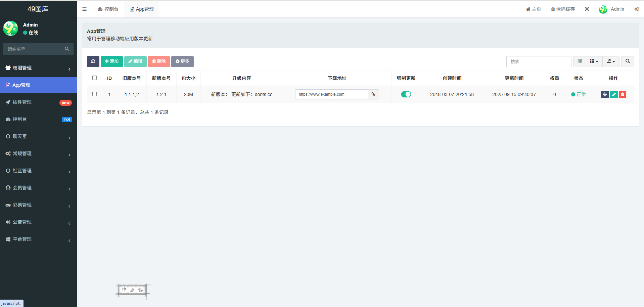Open the settings gears icon top-right
The width and height of the screenshot is (644, 307).
637,9
